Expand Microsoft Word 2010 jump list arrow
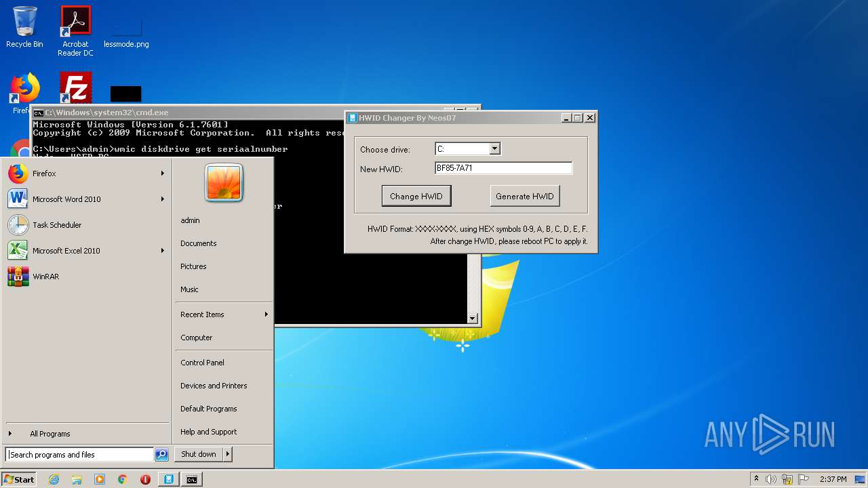This screenshot has width=868, height=488. click(163, 199)
